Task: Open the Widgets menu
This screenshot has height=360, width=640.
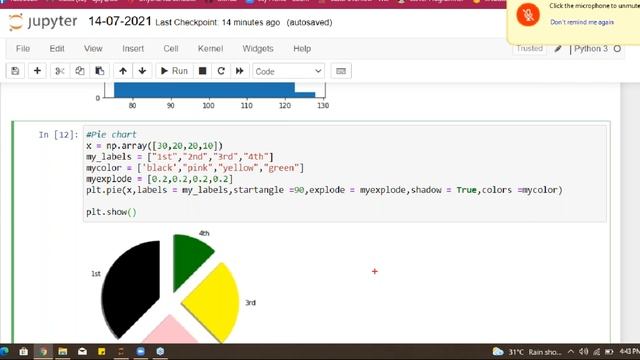Action: (x=258, y=49)
